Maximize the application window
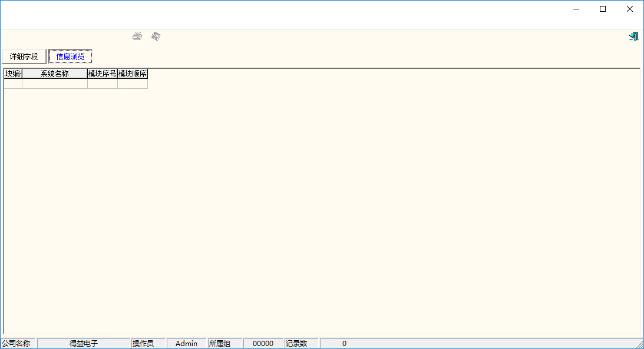644x349 pixels. coord(603,9)
